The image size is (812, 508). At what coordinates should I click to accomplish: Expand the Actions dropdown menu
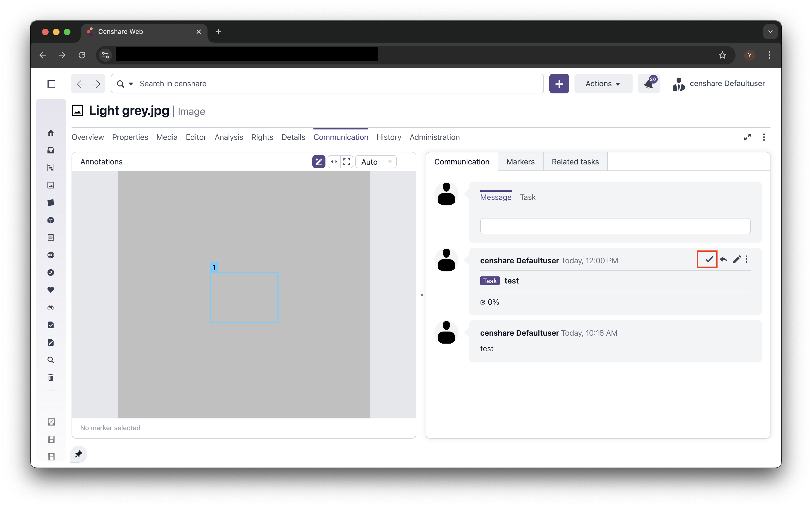tap(603, 84)
